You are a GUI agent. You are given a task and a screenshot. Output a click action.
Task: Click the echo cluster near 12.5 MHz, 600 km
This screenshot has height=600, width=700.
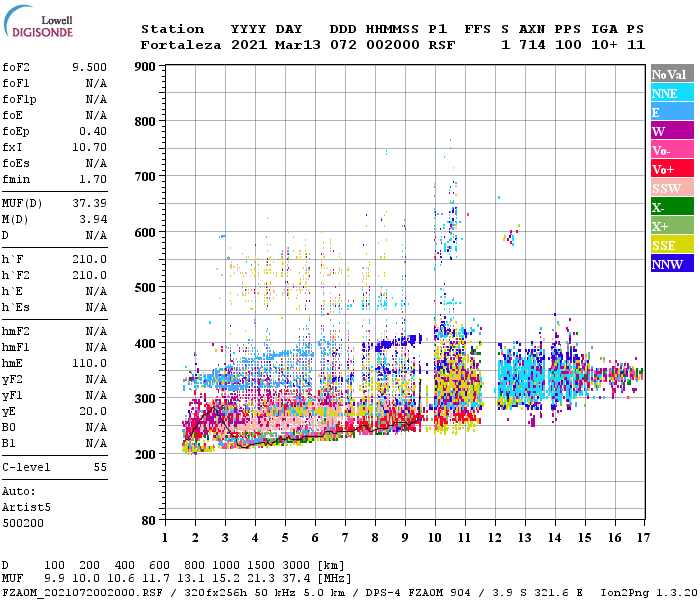click(512, 235)
